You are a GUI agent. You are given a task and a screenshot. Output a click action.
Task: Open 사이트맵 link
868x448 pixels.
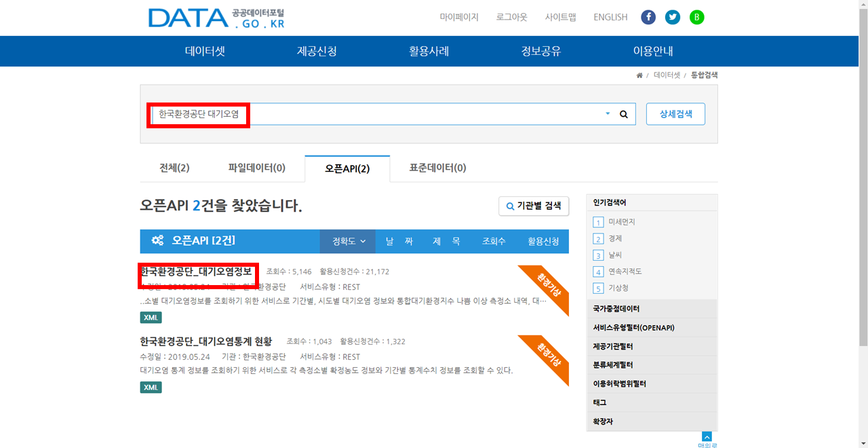coord(561,17)
